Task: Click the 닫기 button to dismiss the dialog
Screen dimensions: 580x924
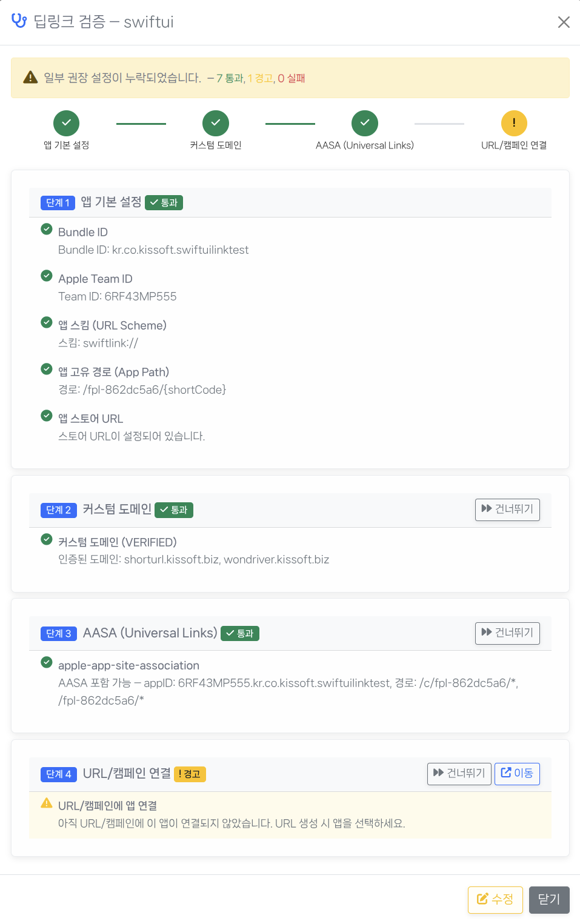Action: click(x=548, y=900)
